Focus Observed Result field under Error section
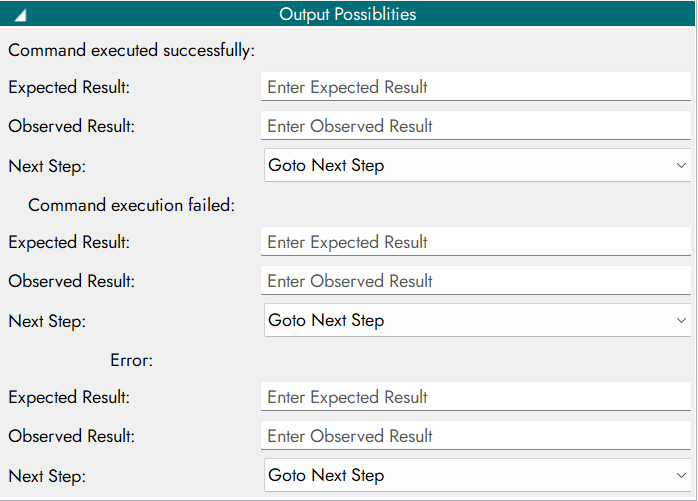The height and width of the screenshot is (501, 698). (476, 436)
